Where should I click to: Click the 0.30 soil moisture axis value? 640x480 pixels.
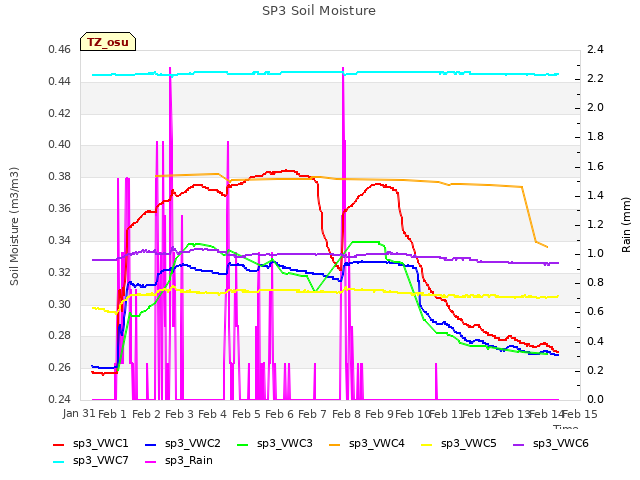(60, 304)
